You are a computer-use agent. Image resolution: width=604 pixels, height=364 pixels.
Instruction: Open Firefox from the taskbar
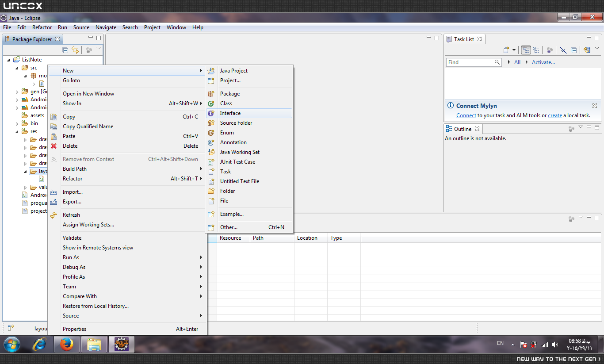pos(67,344)
